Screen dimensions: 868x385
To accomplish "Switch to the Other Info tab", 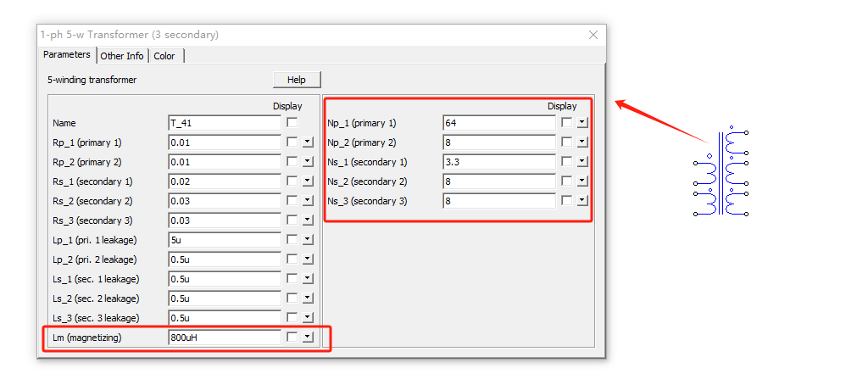I will point(122,56).
